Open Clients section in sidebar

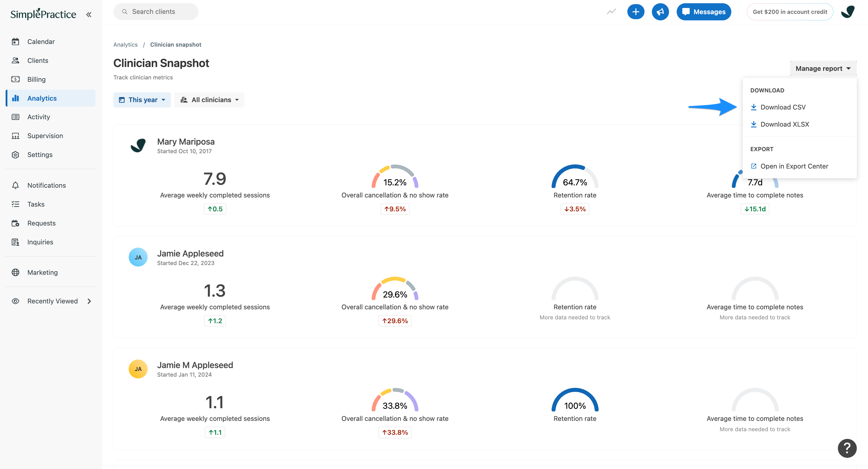(x=50, y=61)
